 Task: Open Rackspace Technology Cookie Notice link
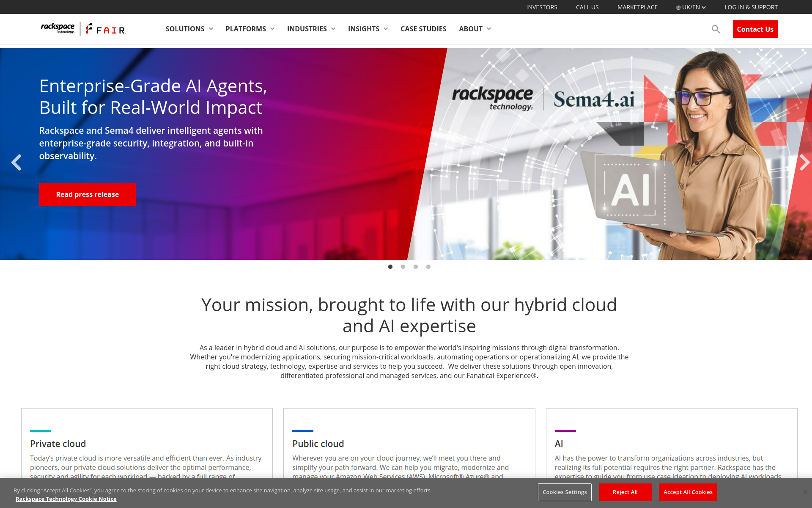click(x=66, y=499)
